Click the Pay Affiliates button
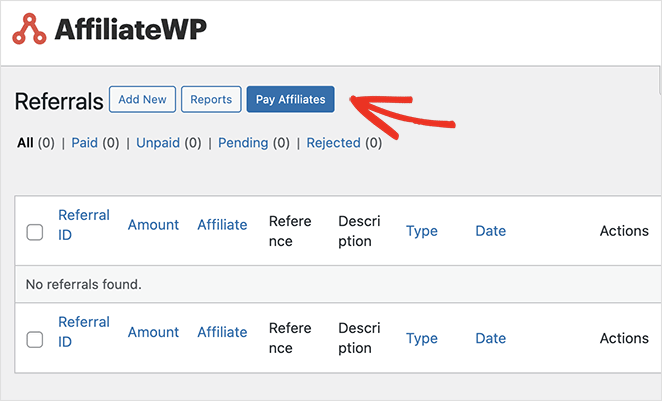This screenshot has width=662, height=401. 291,99
